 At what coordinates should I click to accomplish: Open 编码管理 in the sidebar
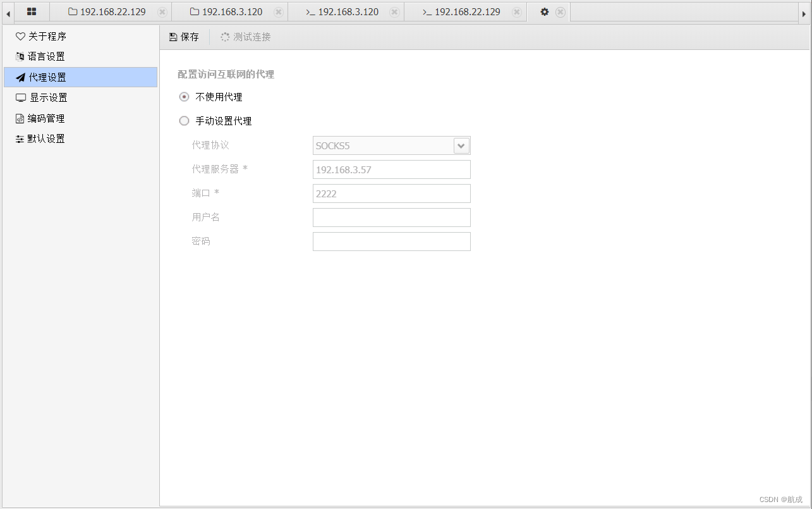point(81,118)
